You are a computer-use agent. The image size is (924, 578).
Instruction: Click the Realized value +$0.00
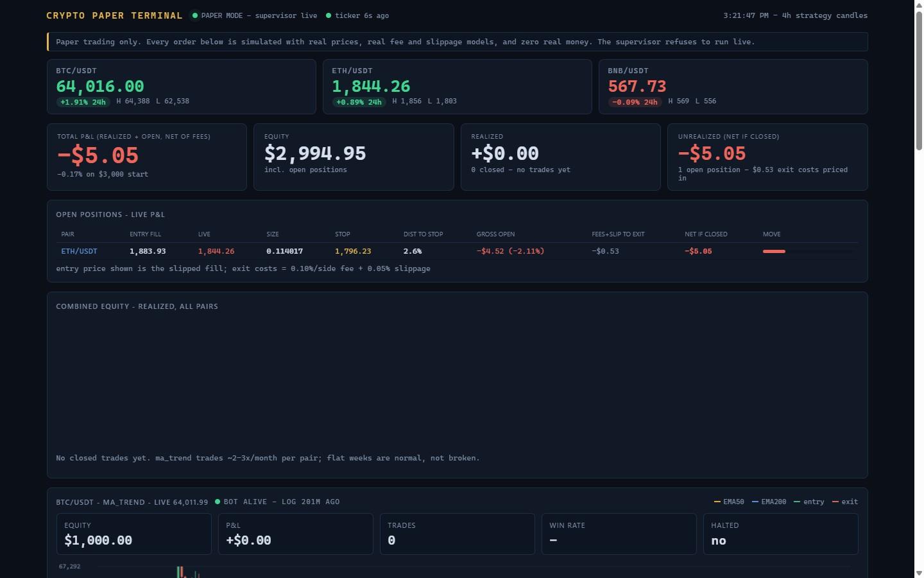tap(505, 153)
